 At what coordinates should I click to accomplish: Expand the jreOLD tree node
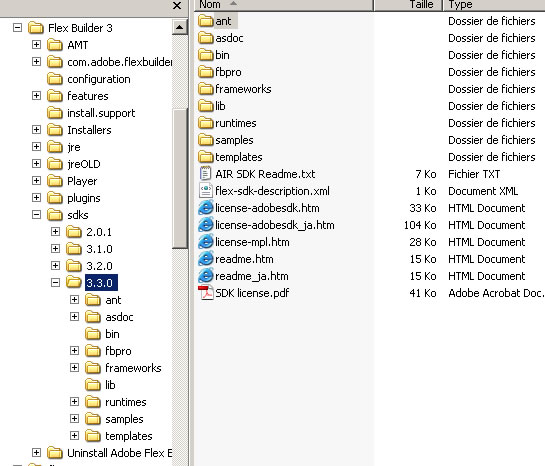[36, 163]
